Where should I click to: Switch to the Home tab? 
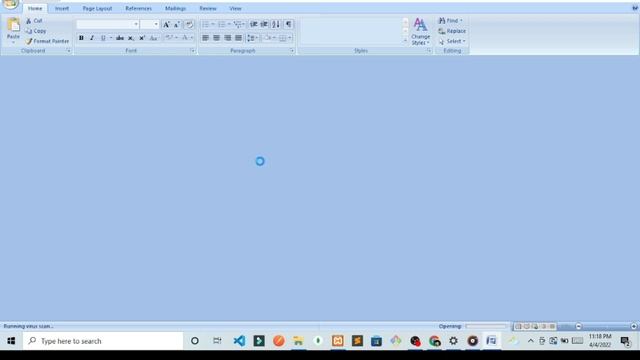35,9
